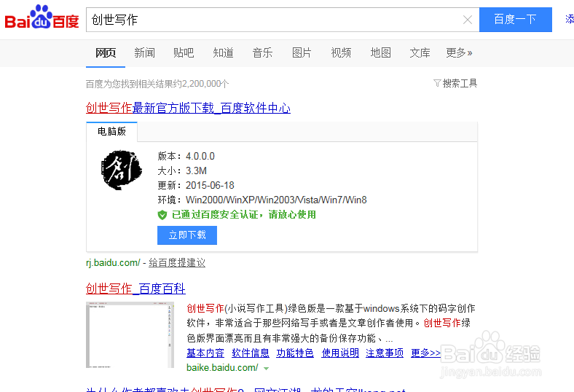Click the baike.baidu.com/ URL

coord(222,367)
